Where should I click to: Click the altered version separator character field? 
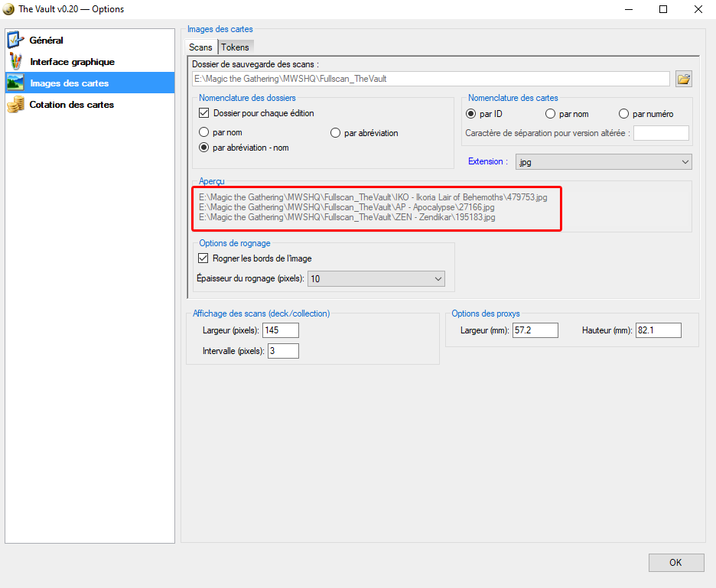[x=661, y=133]
